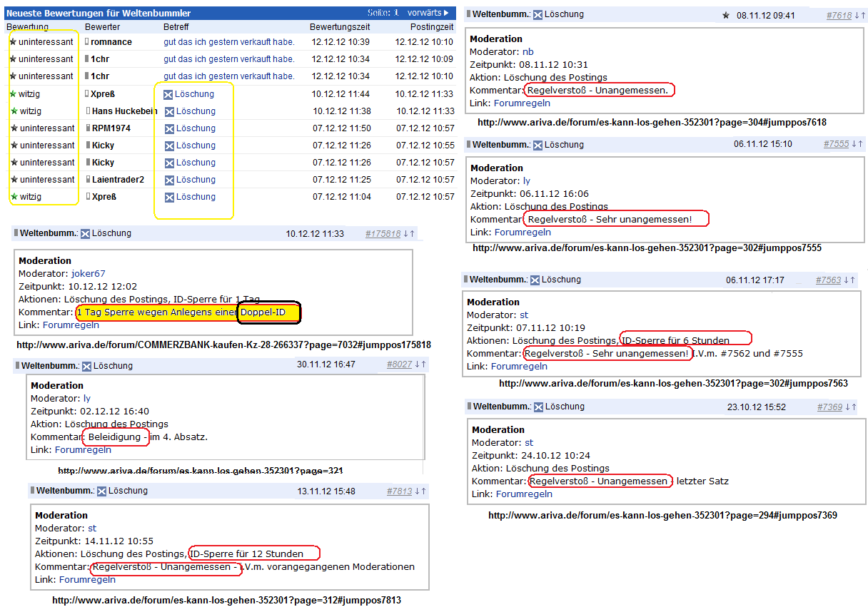
Task: Click the user status icon beside Hans Huckebein
Action: (89, 111)
